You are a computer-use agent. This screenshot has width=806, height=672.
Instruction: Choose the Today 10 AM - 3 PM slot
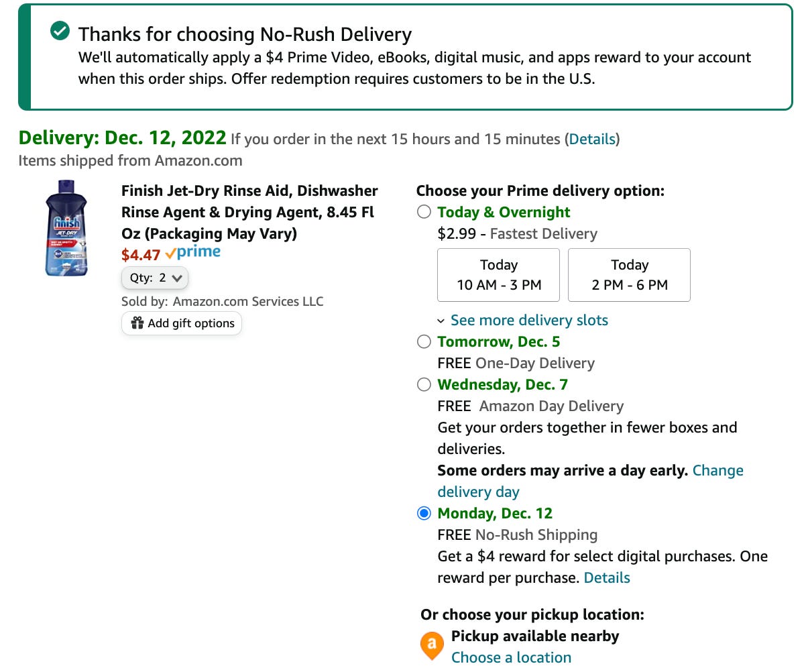[x=498, y=275]
